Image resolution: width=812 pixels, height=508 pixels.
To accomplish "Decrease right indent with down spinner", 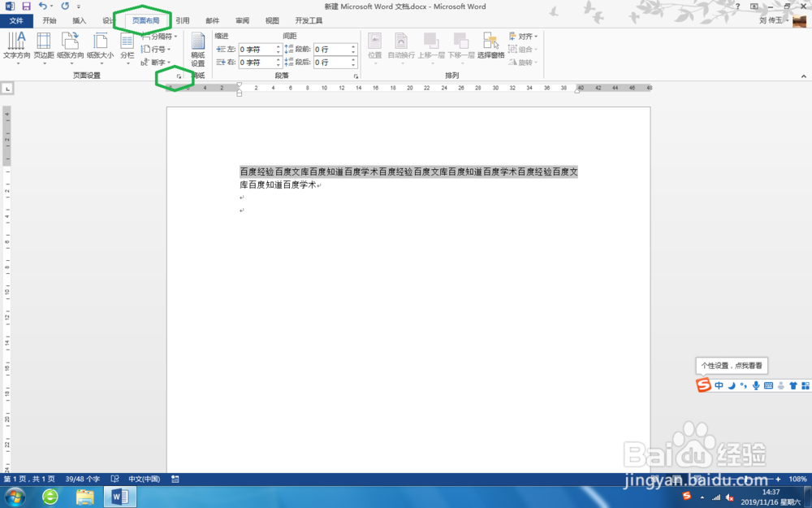I will coord(278,65).
